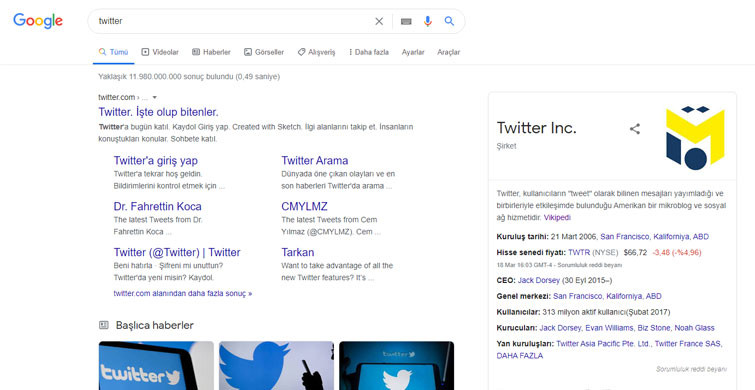Click San Francisco in Kuruluş tarihi row
The width and height of the screenshot is (755, 390).
coord(625,236)
